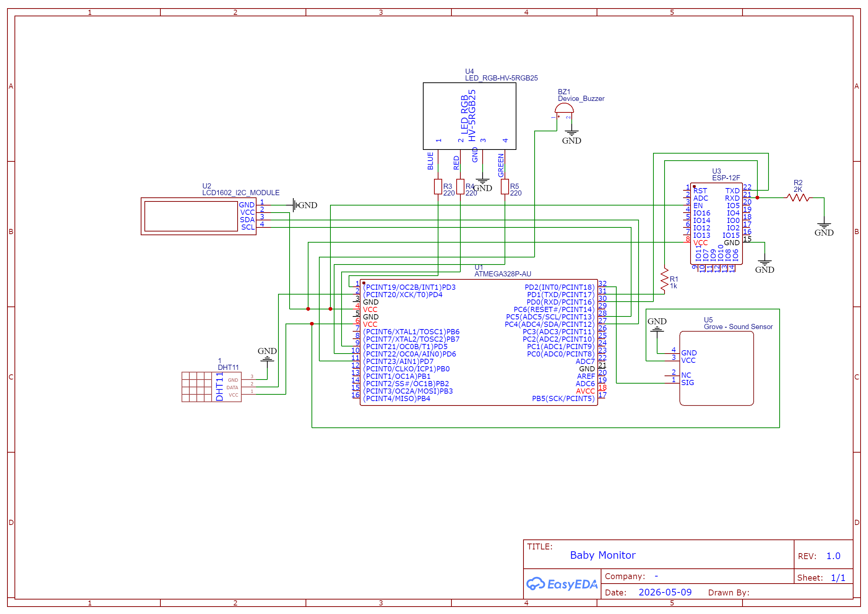Click the AREF pin label on ATMEGA
This screenshot has height=614, width=868.
coord(585,376)
